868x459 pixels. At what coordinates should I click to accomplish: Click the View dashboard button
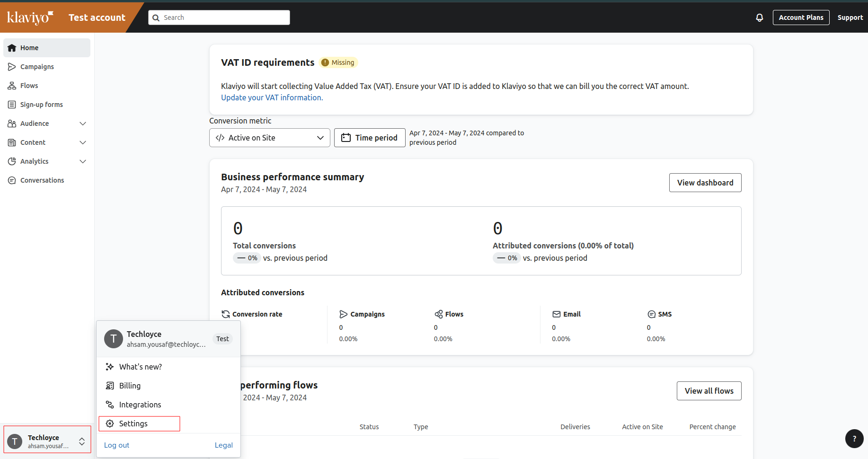coord(705,183)
